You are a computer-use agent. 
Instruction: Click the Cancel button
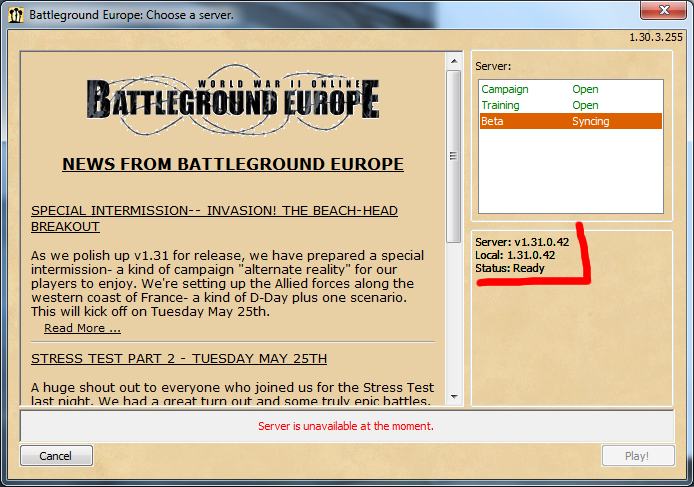[56, 456]
